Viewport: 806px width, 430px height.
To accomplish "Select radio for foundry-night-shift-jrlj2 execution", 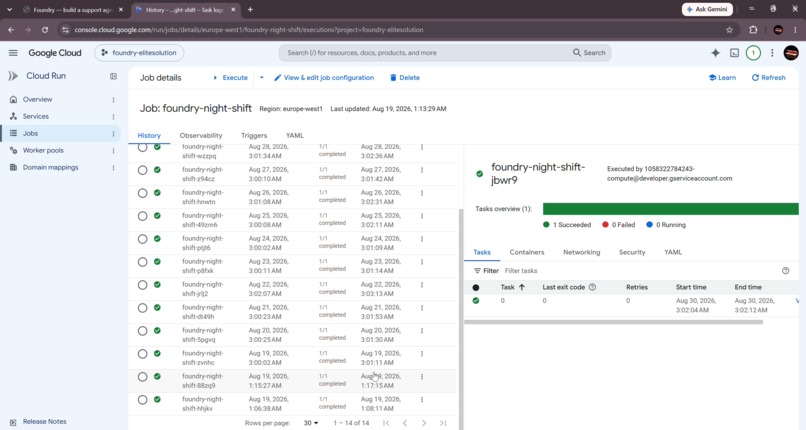I will coord(142,285).
